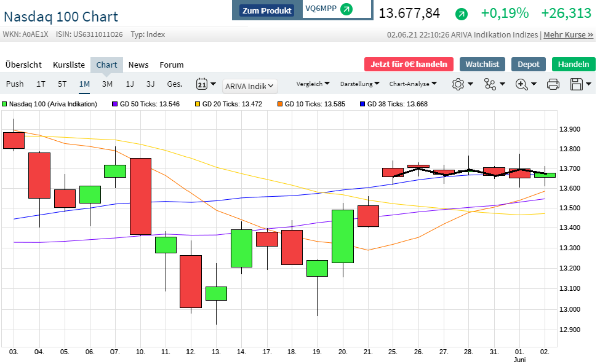Open the Mehr Kurse link
Viewport: 600px width, 364px height.
[x=568, y=35]
